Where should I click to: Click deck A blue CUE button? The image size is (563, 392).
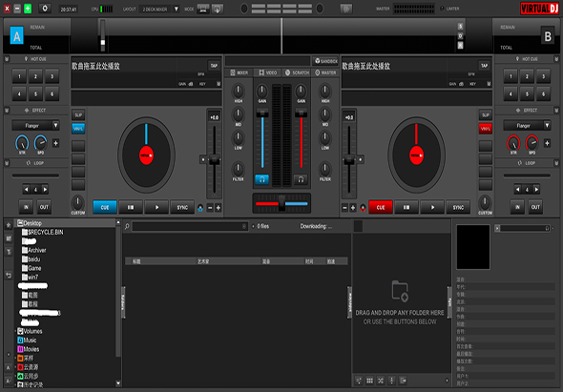[x=105, y=207]
